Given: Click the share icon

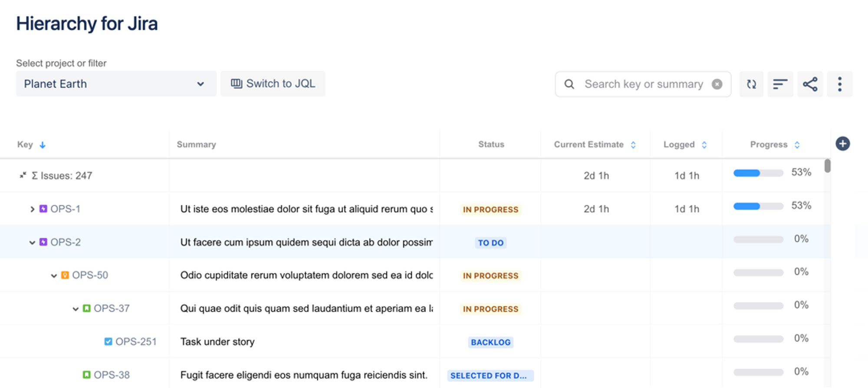Looking at the screenshot, I should click(x=810, y=84).
